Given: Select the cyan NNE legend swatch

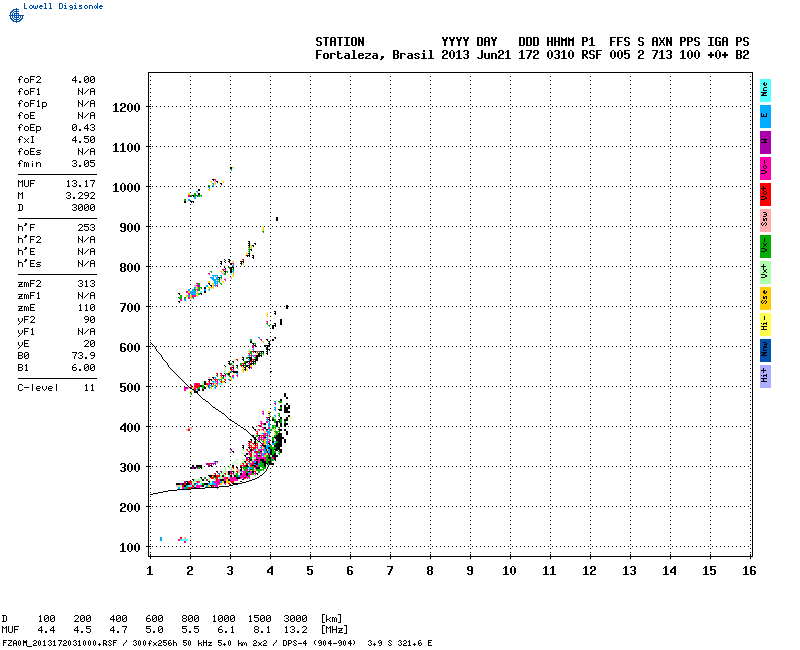Looking at the screenshot, I should pyautogui.click(x=765, y=90).
